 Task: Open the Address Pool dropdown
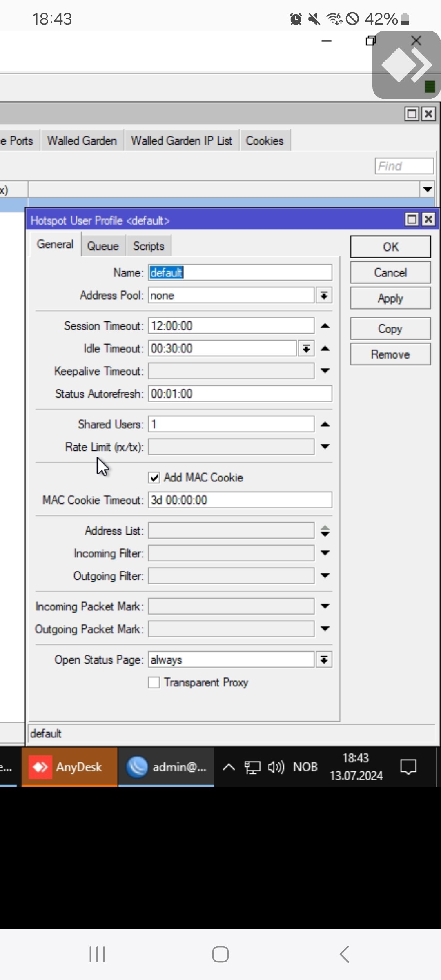tap(324, 295)
